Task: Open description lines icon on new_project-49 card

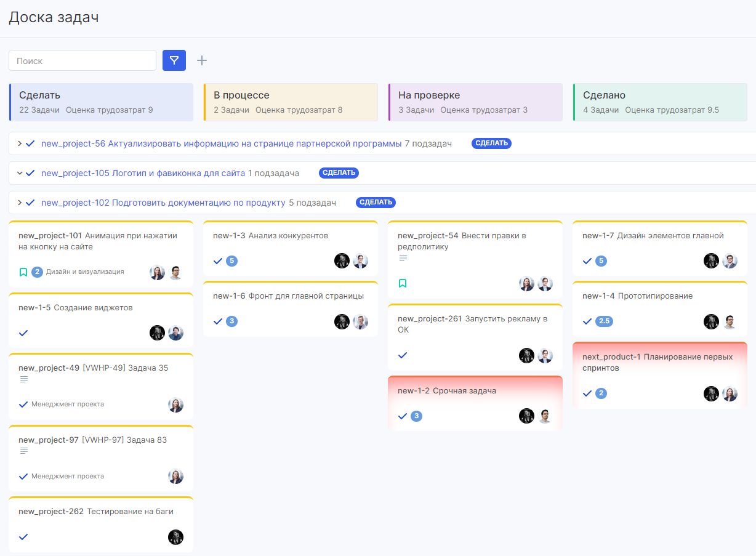Action: 24,379
